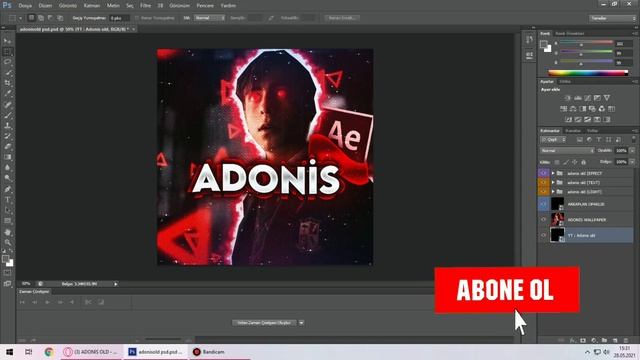Open the workspace switcher dropdown at top right

click(x=612, y=18)
